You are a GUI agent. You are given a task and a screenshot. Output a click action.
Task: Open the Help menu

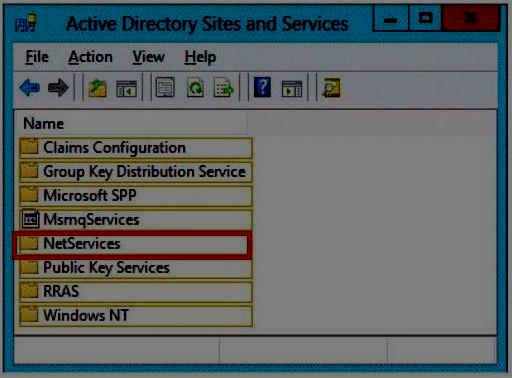pyautogui.click(x=200, y=57)
